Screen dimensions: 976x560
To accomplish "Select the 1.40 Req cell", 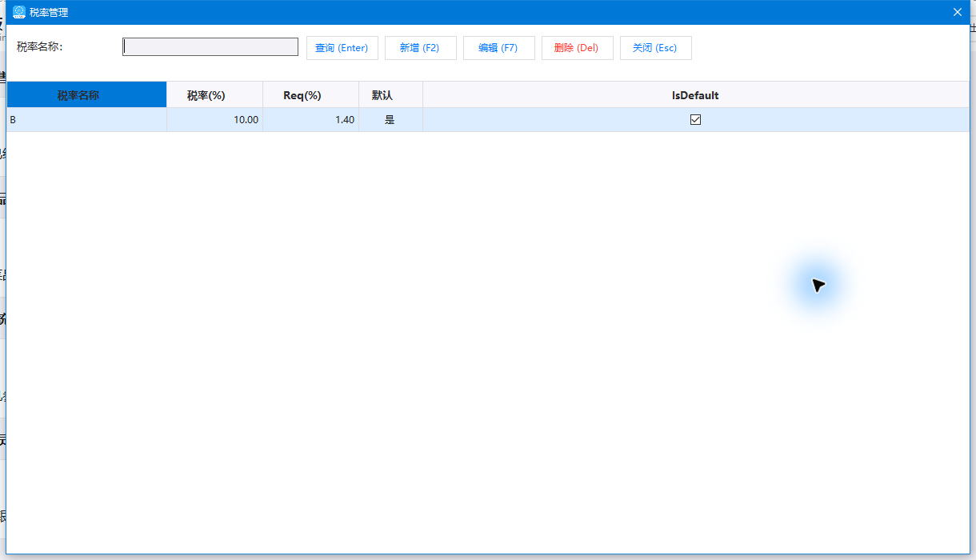I will pos(310,120).
